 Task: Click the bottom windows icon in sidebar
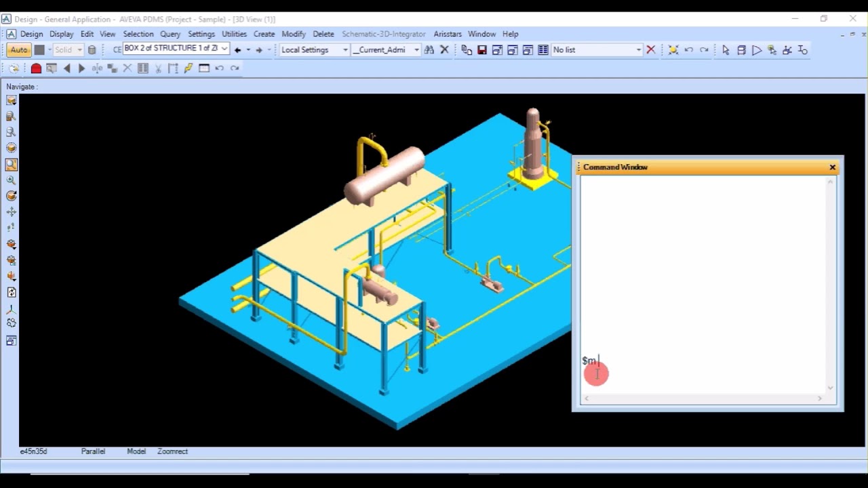[x=12, y=341]
